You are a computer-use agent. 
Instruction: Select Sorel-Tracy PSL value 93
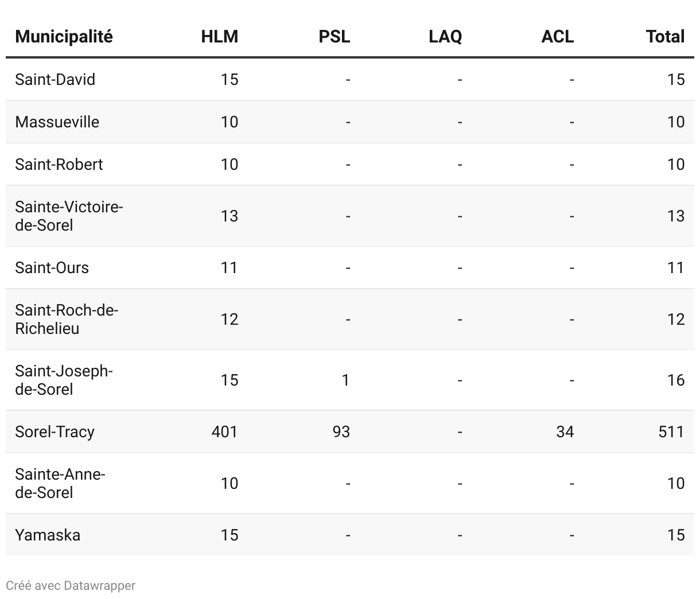coord(341,431)
